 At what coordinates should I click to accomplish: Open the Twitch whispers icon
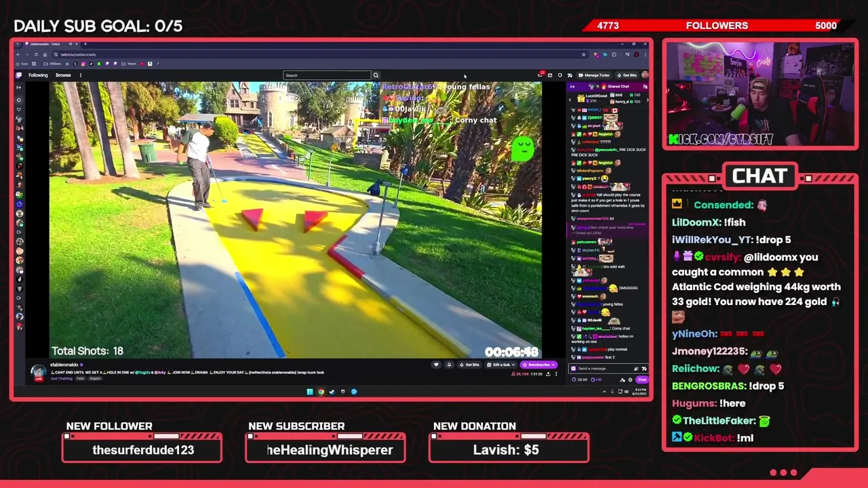[560, 75]
